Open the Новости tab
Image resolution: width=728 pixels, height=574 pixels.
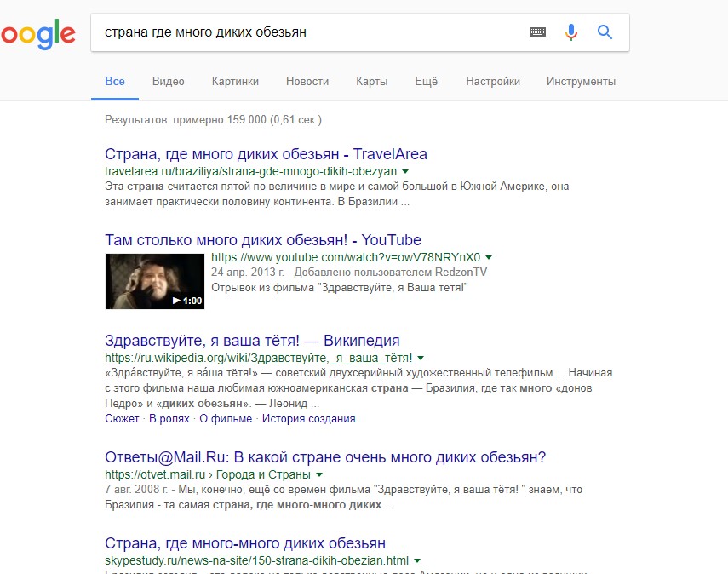coord(307,81)
